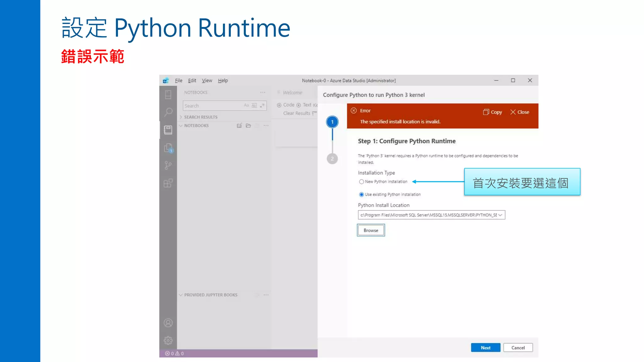
Task: Open the View menu
Action: tap(207, 80)
